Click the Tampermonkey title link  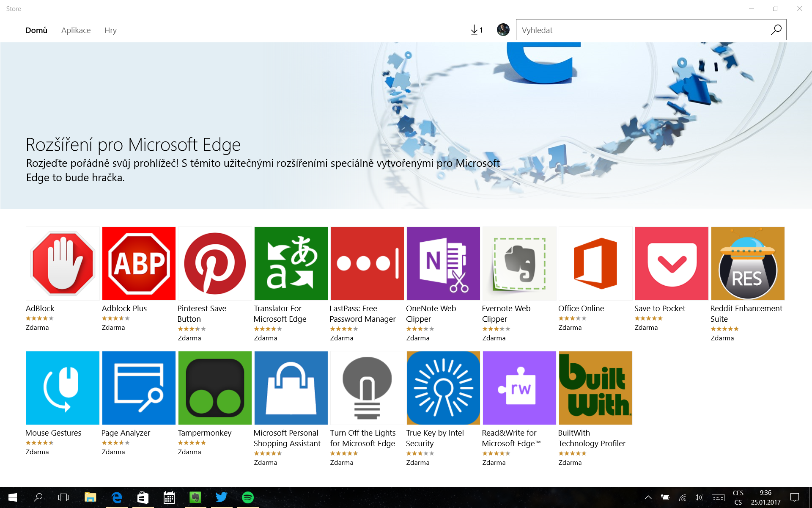[x=205, y=433]
